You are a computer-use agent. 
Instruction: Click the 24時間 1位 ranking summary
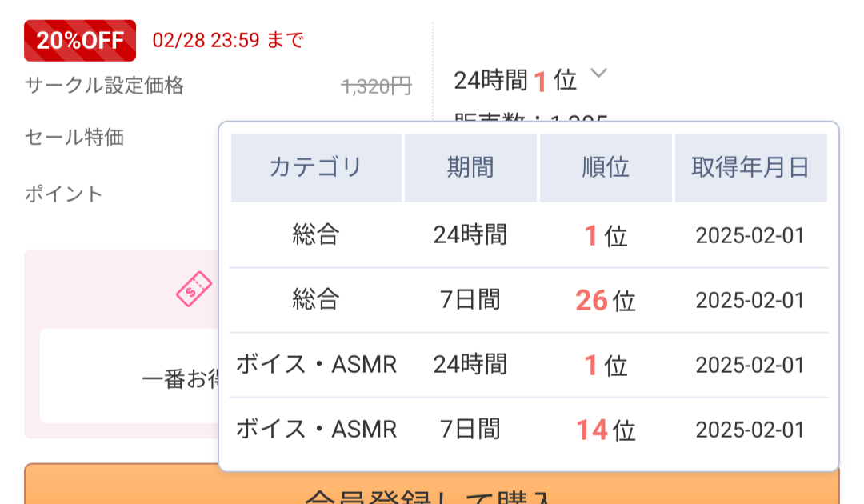click(x=515, y=81)
